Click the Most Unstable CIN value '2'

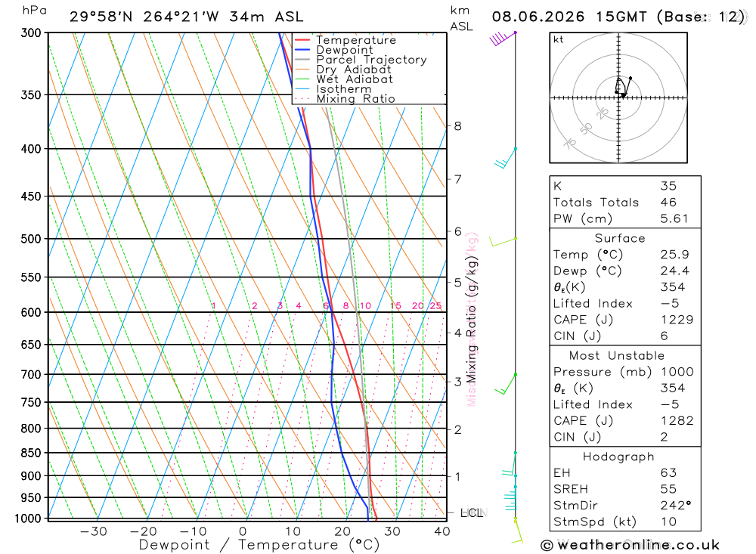(665, 437)
